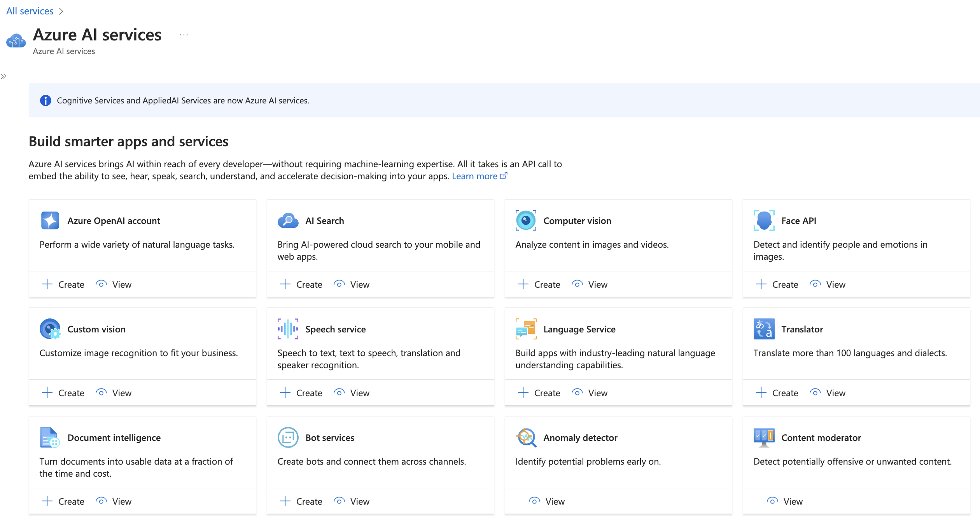Select the Speech service card title
The height and width of the screenshot is (521, 980).
coord(336,329)
